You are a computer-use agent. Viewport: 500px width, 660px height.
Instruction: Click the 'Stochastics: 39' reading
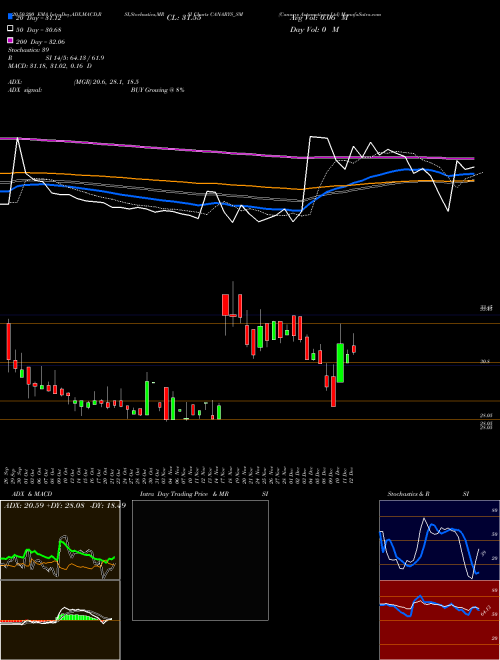[x=29, y=50]
